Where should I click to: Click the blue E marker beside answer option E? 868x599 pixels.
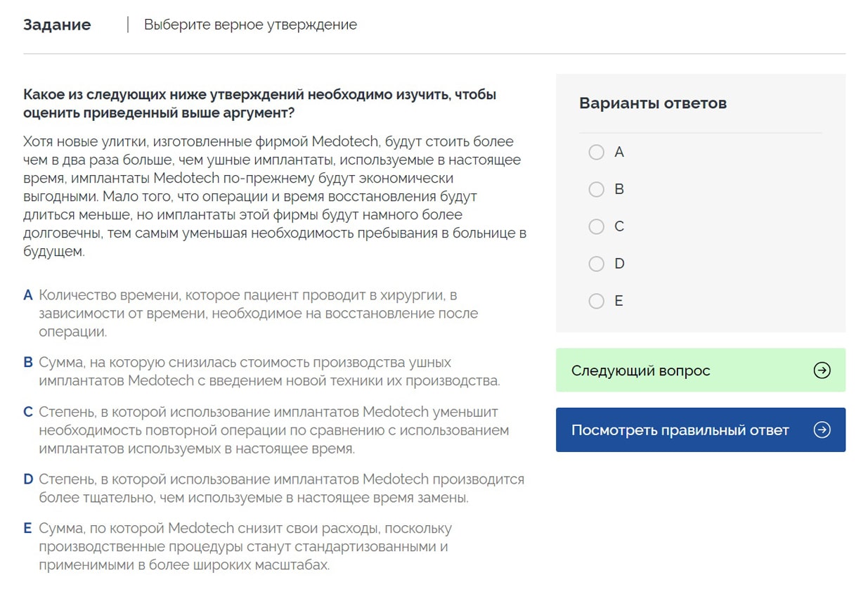28,528
